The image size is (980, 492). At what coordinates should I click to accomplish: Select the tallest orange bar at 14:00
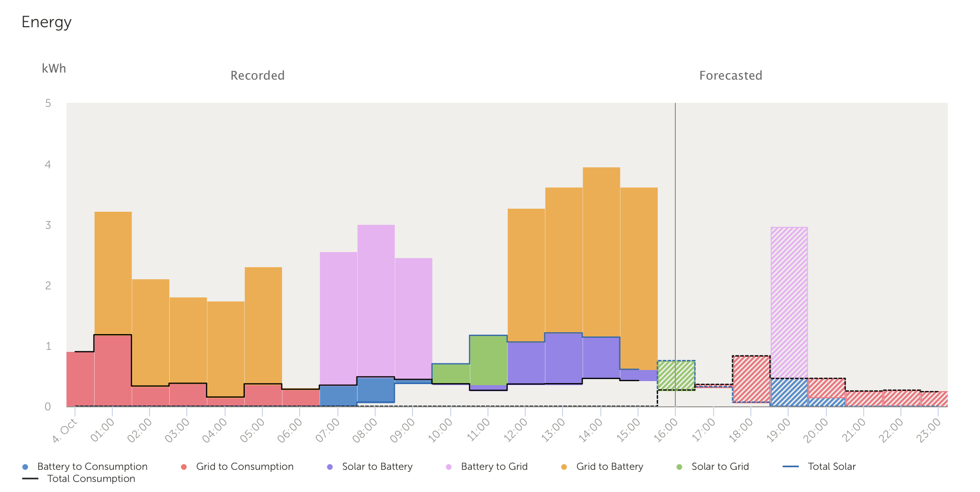(601, 252)
